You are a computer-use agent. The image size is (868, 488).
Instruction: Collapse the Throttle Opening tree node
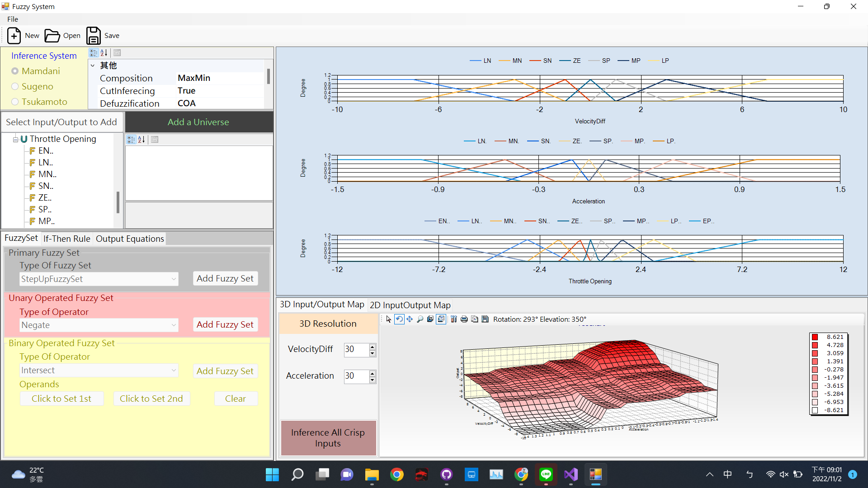[15, 139]
